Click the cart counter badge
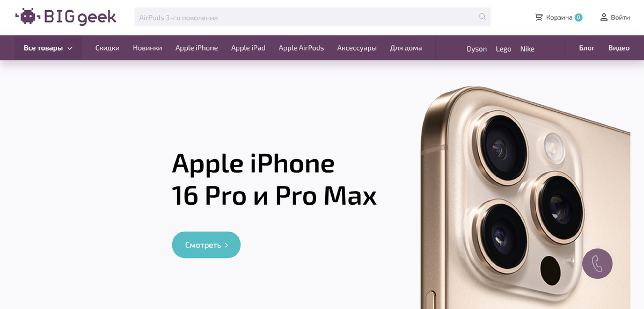 579,17
